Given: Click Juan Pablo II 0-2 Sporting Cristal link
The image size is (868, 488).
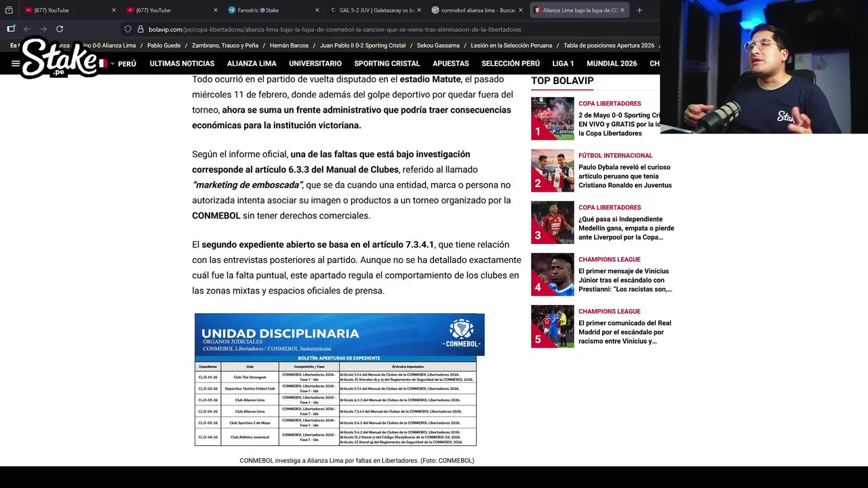Looking at the screenshot, I should point(363,45).
